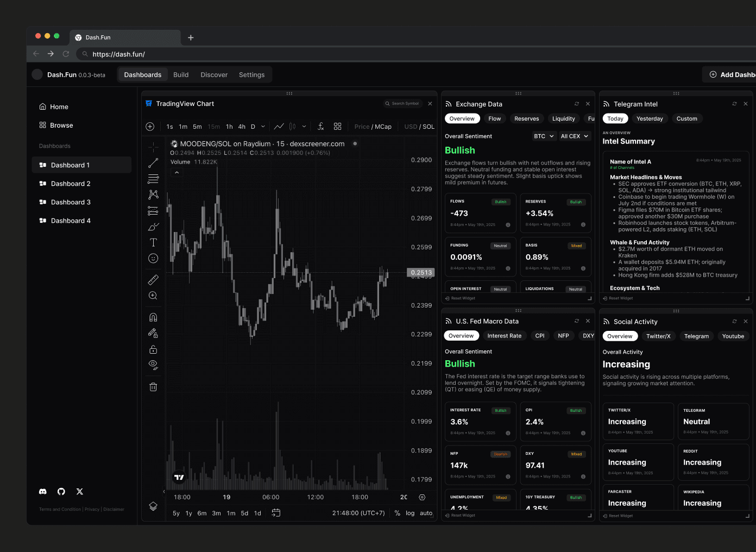Select Flow tab in Exchange Data
Image resolution: width=756 pixels, height=552 pixels.
pyautogui.click(x=495, y=118)
